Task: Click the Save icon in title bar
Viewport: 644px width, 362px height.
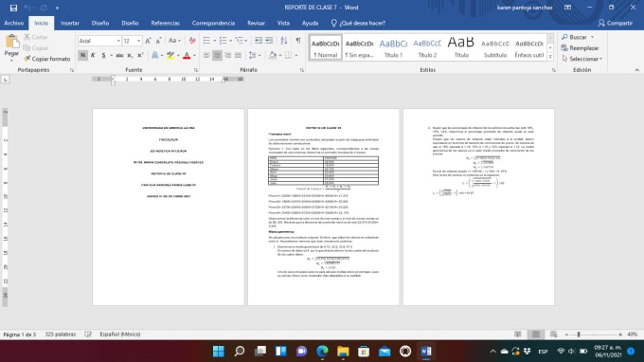Action: (13, 8)
